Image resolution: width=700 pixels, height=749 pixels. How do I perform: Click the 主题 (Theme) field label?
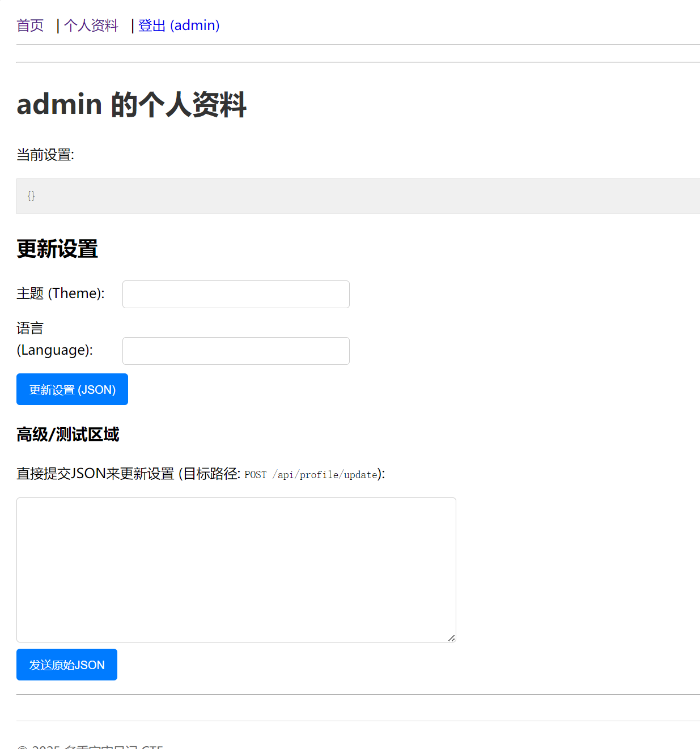click(61, 293)
